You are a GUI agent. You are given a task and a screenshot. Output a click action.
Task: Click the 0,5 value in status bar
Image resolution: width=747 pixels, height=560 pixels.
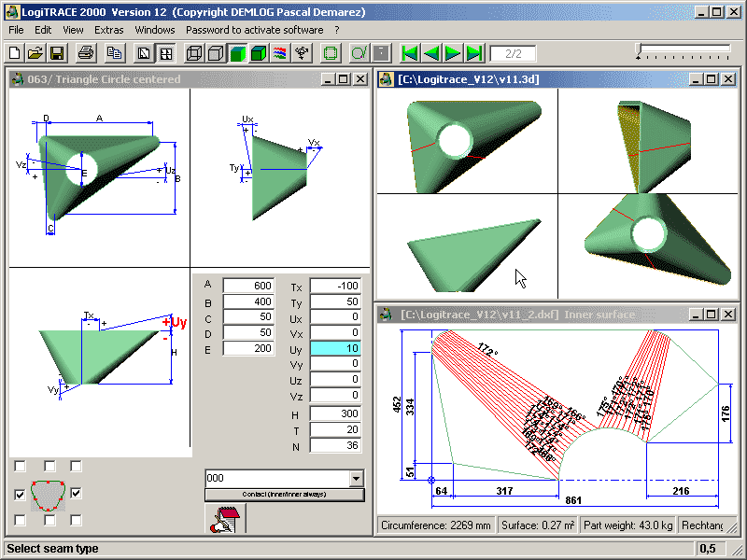point(708,549)
